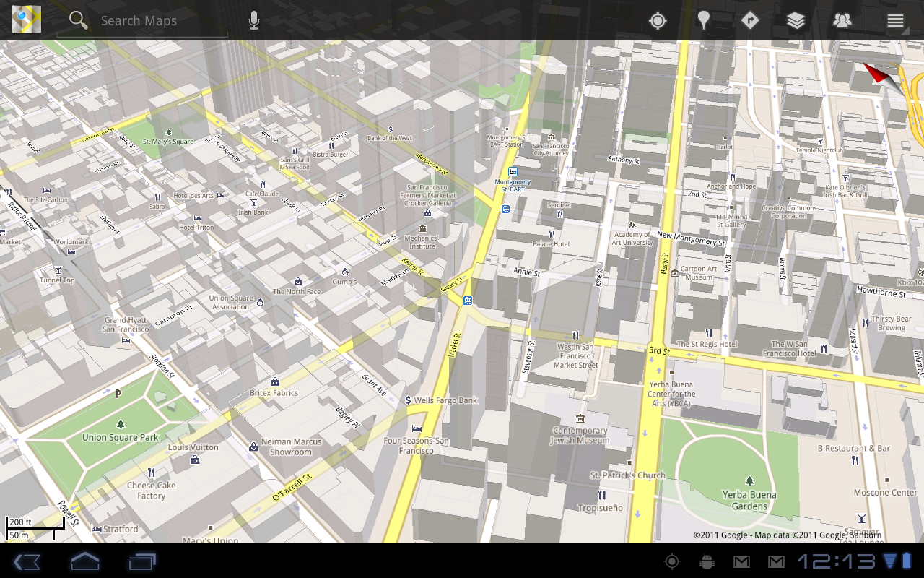The width and height of the screenshot is (924, 578).
Task: Tap the Palace Hotel label
Action: 552,244
